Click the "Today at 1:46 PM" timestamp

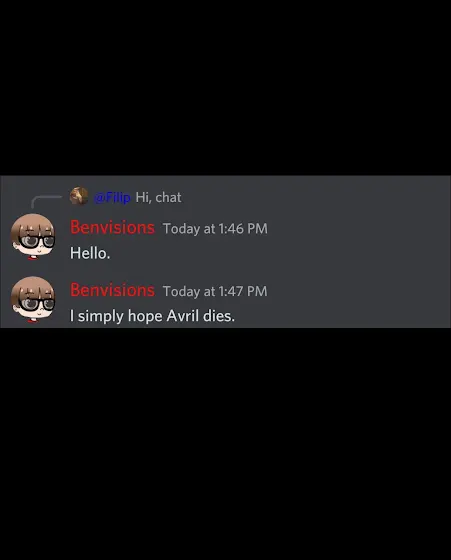pyautogui.click(x=215, y=229)
